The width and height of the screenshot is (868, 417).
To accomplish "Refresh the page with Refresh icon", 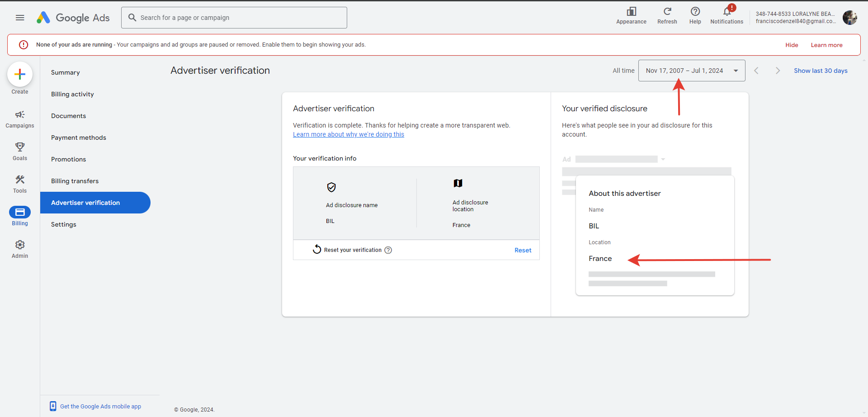I will pos(667,11).
